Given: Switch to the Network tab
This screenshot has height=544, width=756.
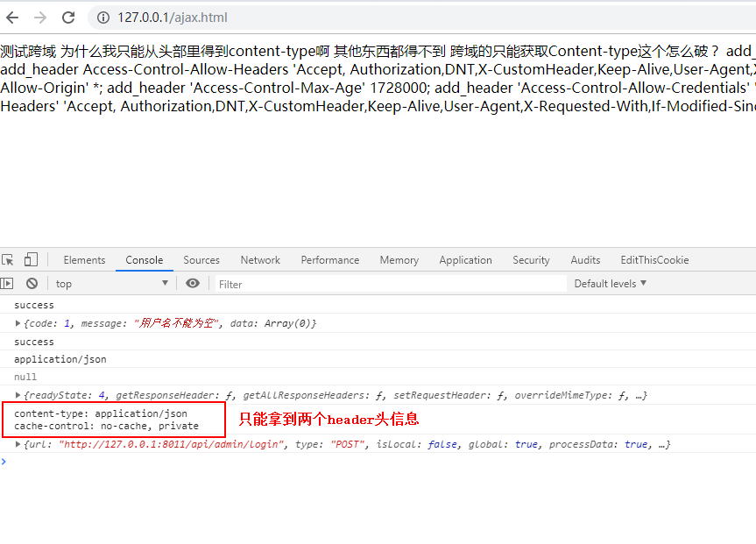Looking at the screenshot, I should click(260, 260).
